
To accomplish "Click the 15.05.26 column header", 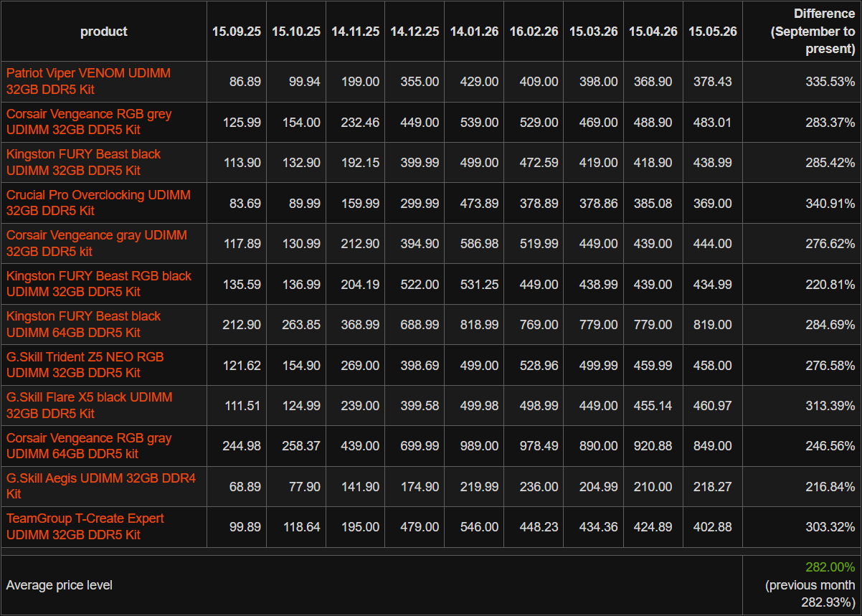I will click(713, 32).
